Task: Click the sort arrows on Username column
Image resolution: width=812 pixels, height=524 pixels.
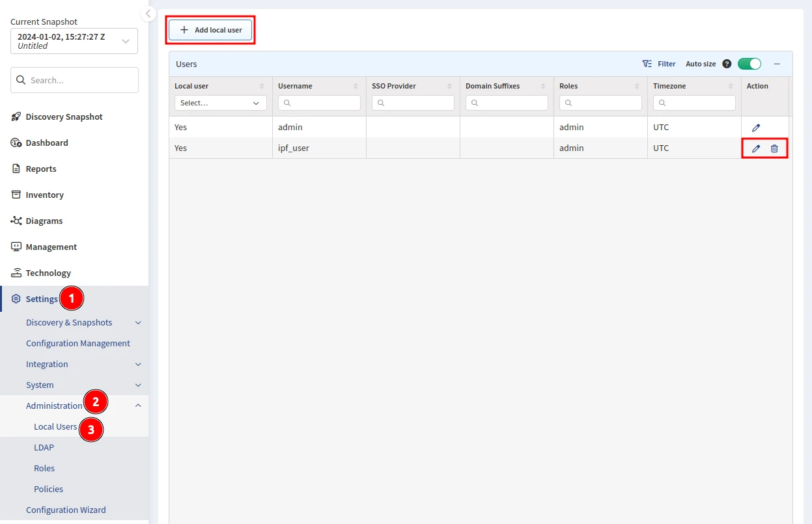Action: (x=356, y=86)
